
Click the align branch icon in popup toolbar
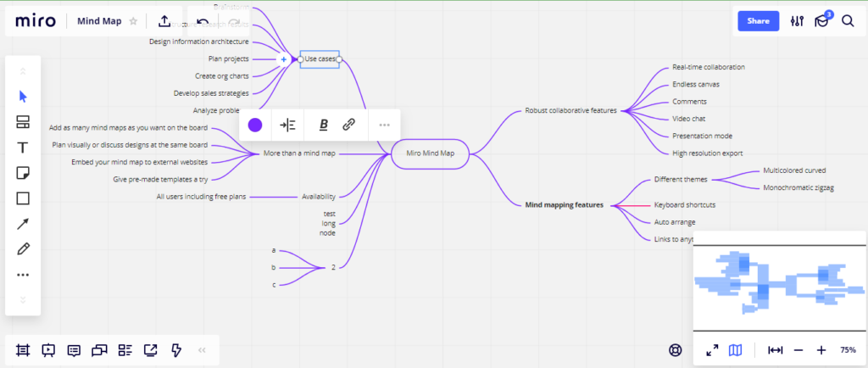tap(287, 125)
